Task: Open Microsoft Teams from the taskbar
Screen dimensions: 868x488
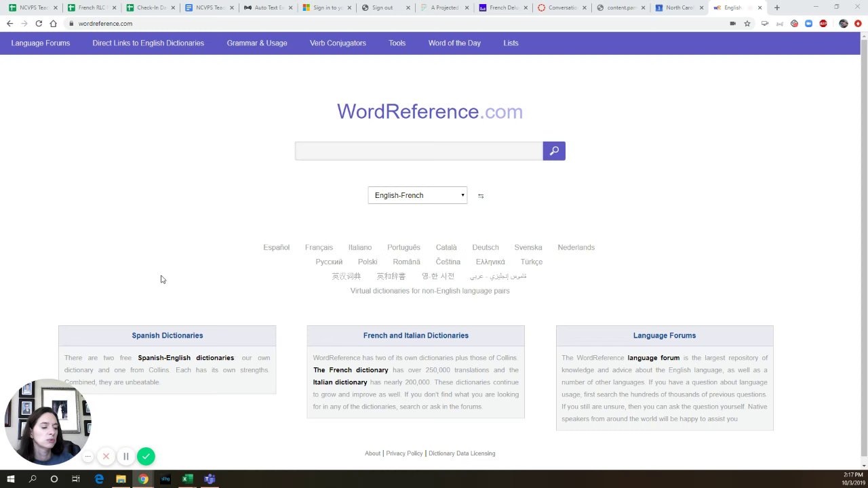Action: pos(209,479)
